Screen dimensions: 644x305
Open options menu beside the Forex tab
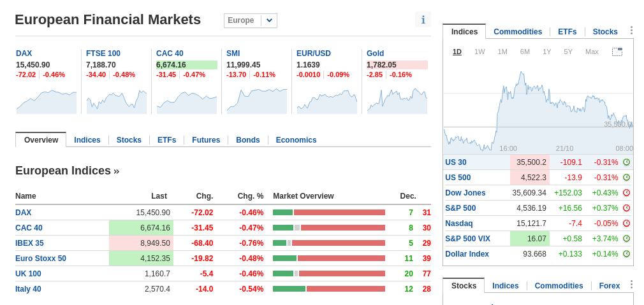tap(631, 285)
